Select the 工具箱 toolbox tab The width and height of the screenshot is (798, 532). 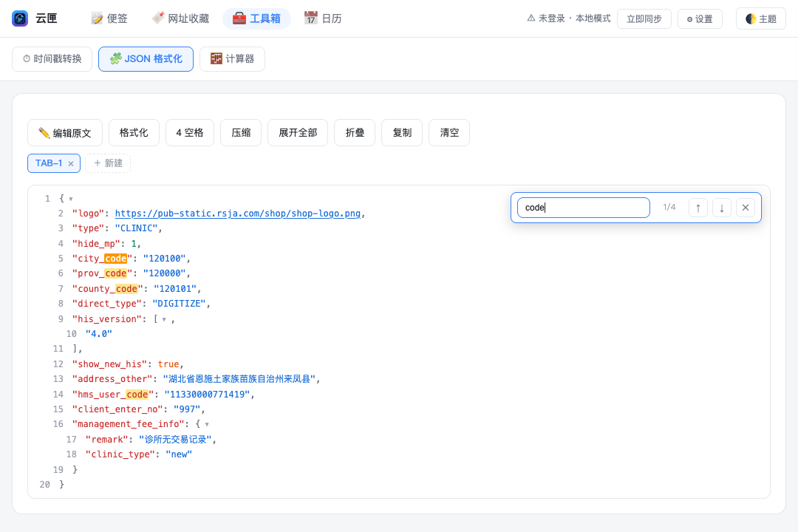point(256,18)
